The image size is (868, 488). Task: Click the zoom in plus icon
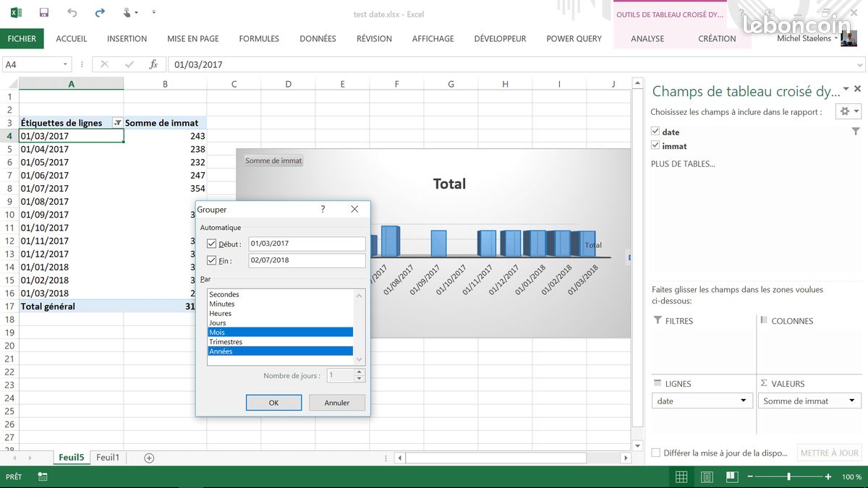(x=828, y=477)
